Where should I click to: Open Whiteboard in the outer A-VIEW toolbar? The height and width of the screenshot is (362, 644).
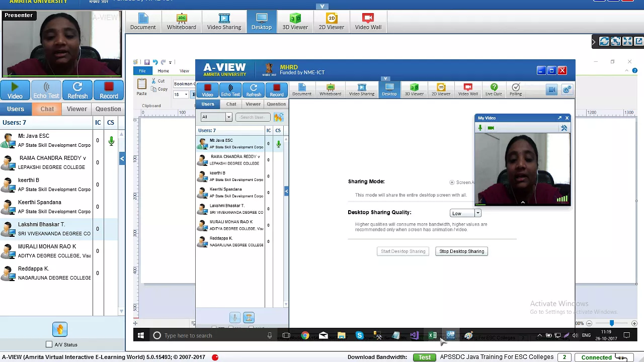[x=182, y=22]
